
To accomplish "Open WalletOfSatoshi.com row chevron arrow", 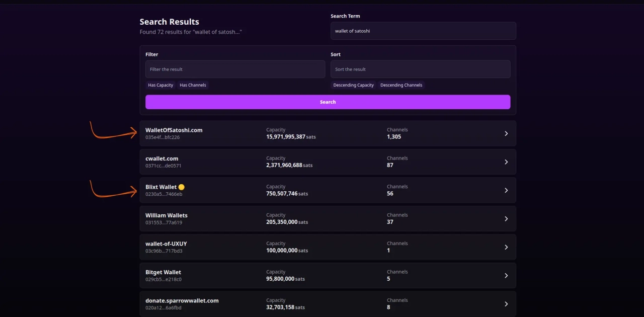I will 506,133.
